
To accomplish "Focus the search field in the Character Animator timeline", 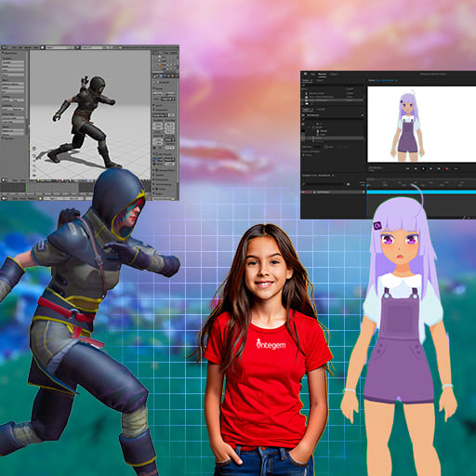I will coord(324,184).
